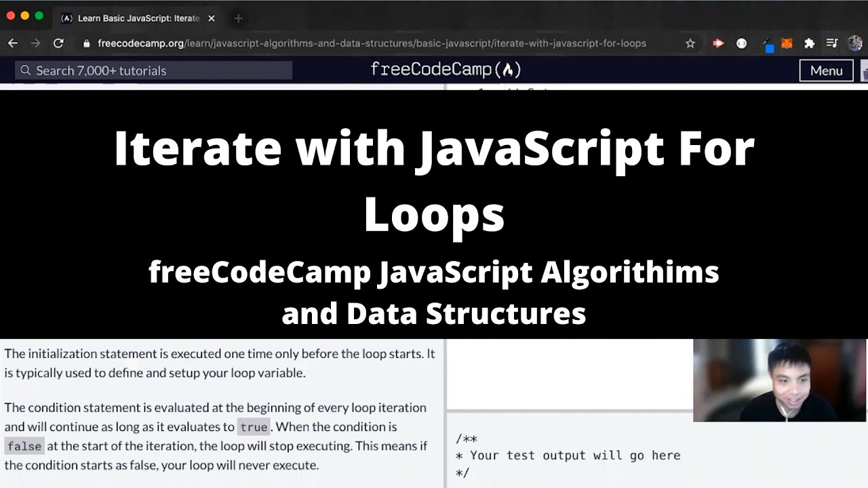Screen dimensions: 868x488
Task: Reload the freeCodeCamp page
Action: [x=58, y=43]
